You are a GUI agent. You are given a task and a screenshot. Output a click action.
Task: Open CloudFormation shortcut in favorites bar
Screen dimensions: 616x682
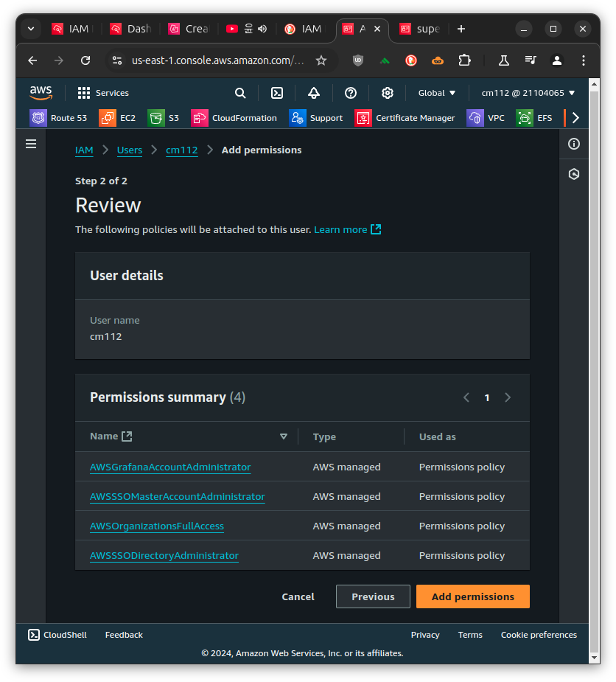point(234,118)
